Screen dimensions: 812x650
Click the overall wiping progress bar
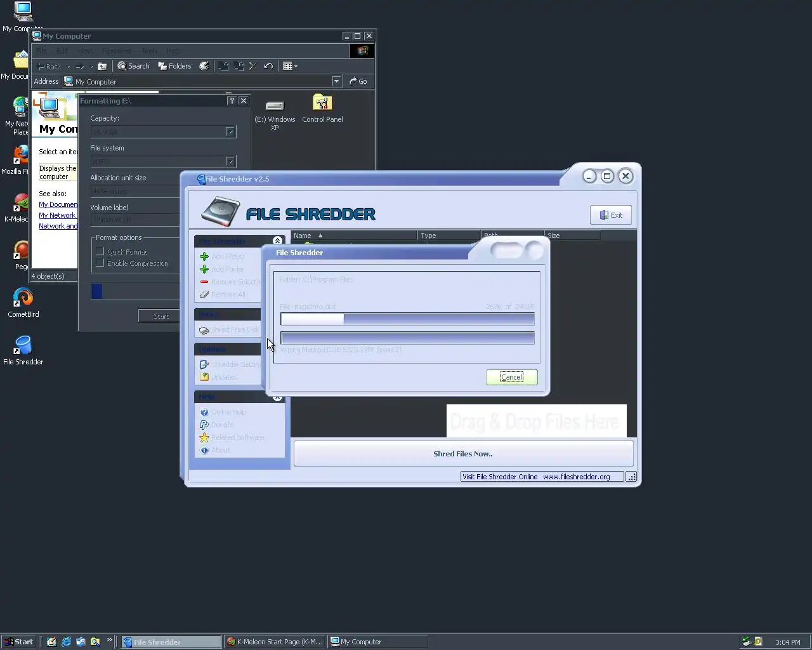coord(407,338)
